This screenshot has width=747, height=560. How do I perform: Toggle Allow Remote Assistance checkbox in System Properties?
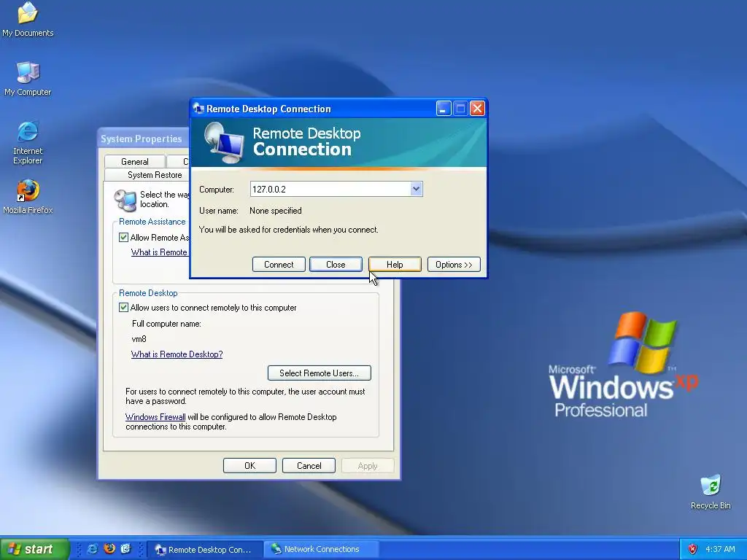point(123,237)
